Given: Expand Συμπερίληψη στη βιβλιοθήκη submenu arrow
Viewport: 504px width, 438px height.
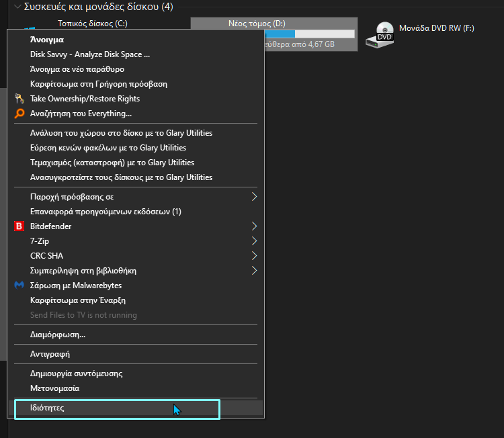Looking at the screenshot, I should pos(254,271).
